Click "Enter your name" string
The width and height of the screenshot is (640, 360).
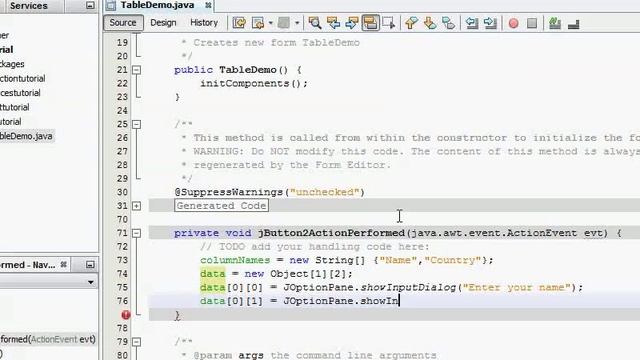tap(516, 287)
